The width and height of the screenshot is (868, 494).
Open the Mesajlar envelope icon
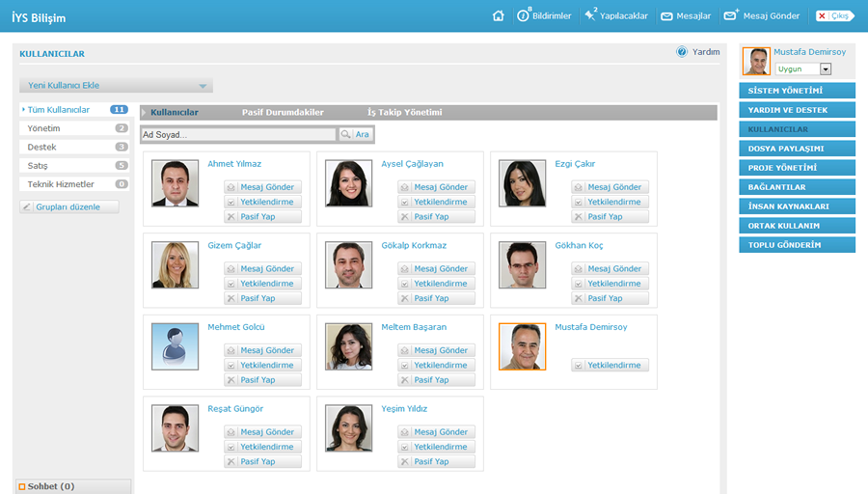666,16
